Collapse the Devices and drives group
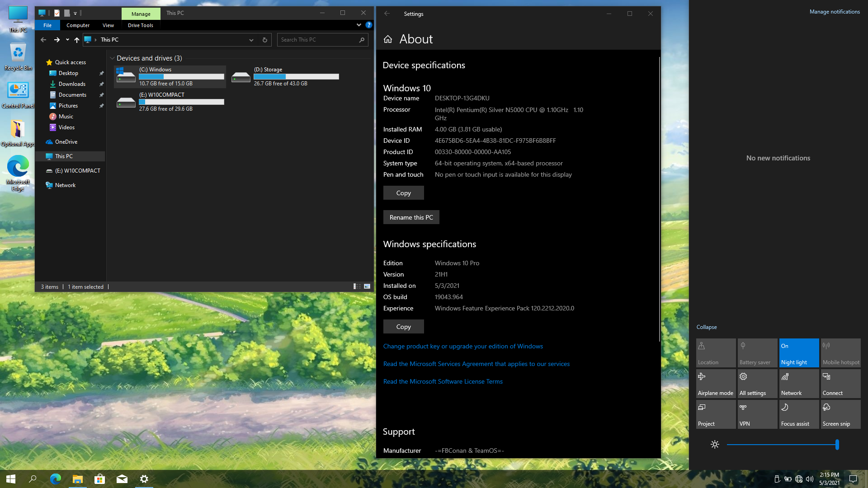 112,58
